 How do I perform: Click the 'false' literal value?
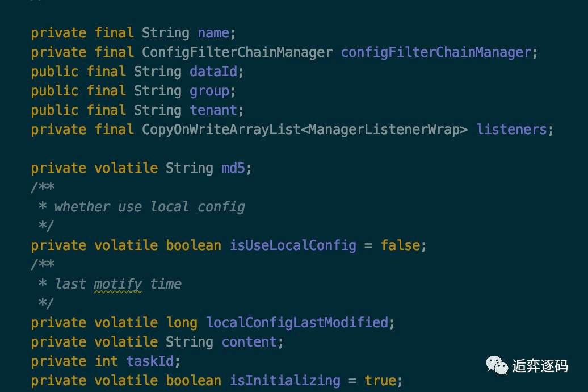coord(400,245)
